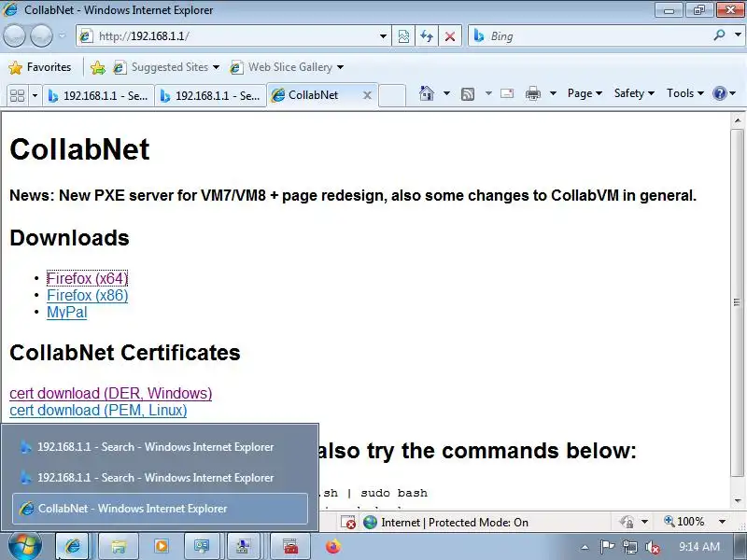Open the Web Slice Gallery dropdown
Viewport: 747px width, 560px height.
(x=287, y=67)
